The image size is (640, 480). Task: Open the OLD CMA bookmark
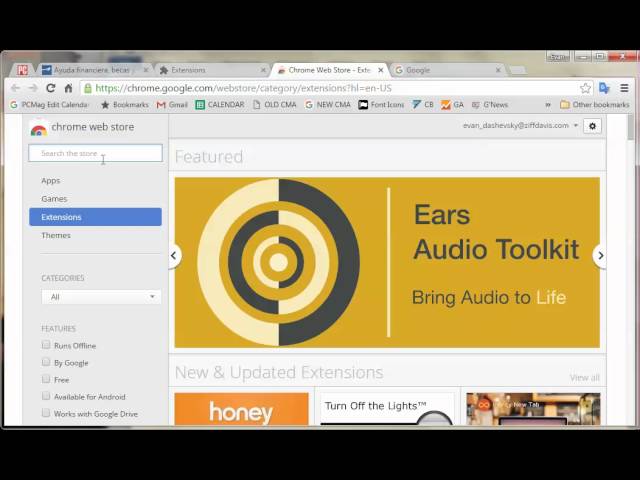point(275,105)
